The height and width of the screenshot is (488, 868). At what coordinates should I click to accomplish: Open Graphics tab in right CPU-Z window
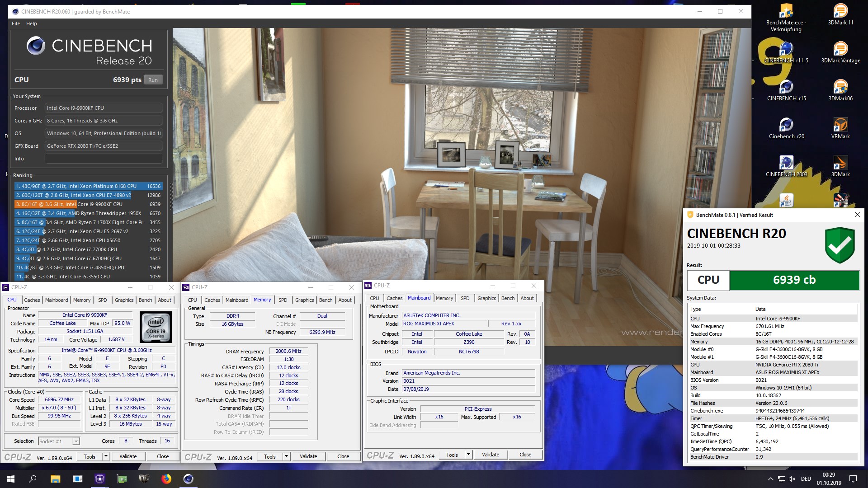click(x=487, y=298)
